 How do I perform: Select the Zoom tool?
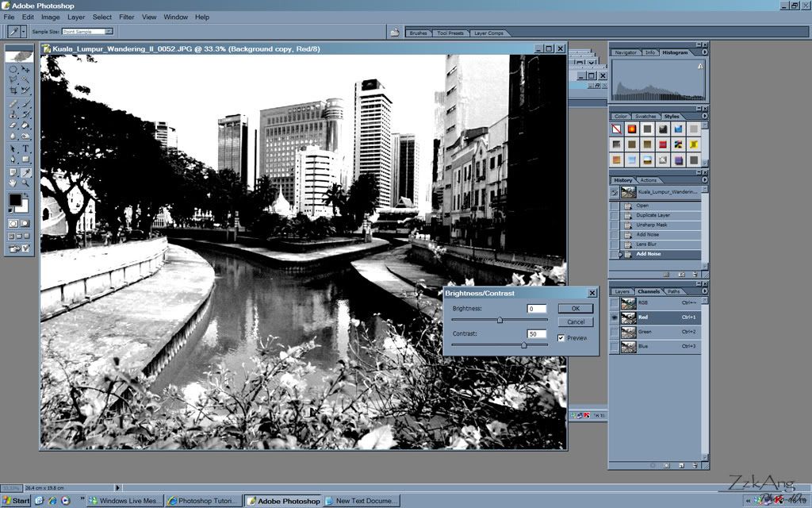25,183
